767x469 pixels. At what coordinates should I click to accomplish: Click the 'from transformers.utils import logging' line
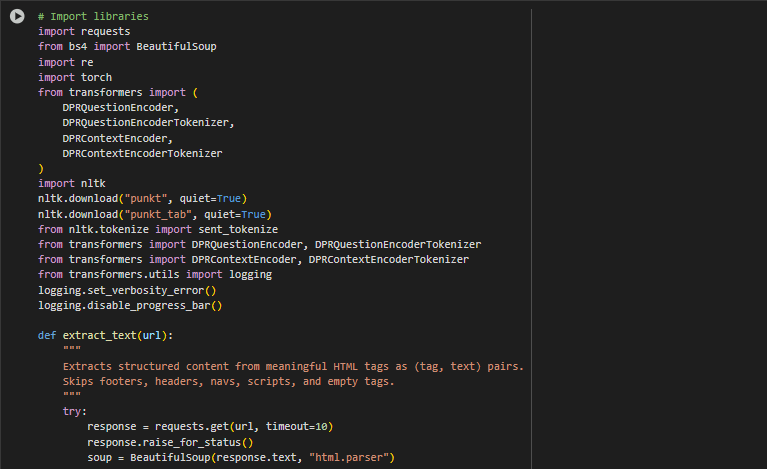pyautogui.click(x=155, y=274)
